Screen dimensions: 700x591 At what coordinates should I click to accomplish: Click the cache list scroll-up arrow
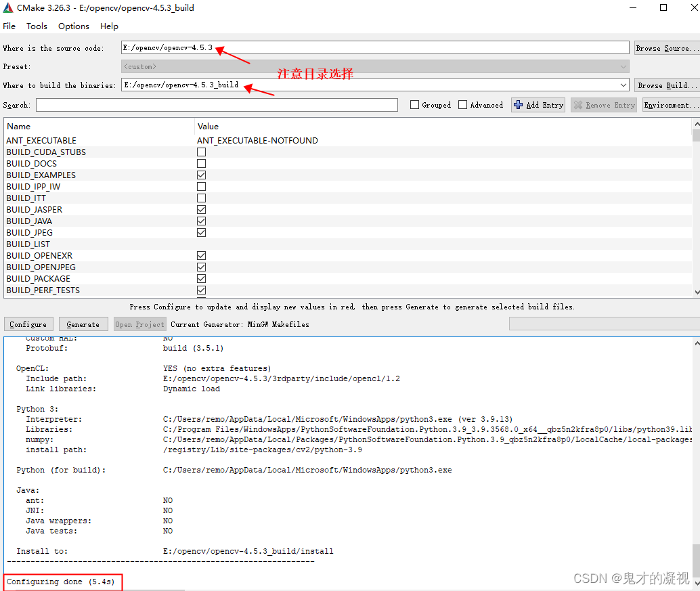coord(697,123)
